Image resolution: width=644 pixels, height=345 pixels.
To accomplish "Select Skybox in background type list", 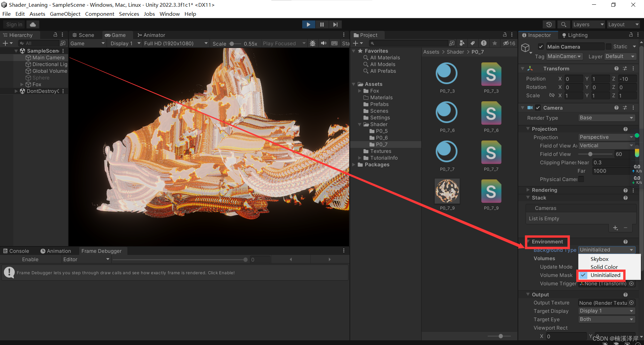I will point(599,259).
